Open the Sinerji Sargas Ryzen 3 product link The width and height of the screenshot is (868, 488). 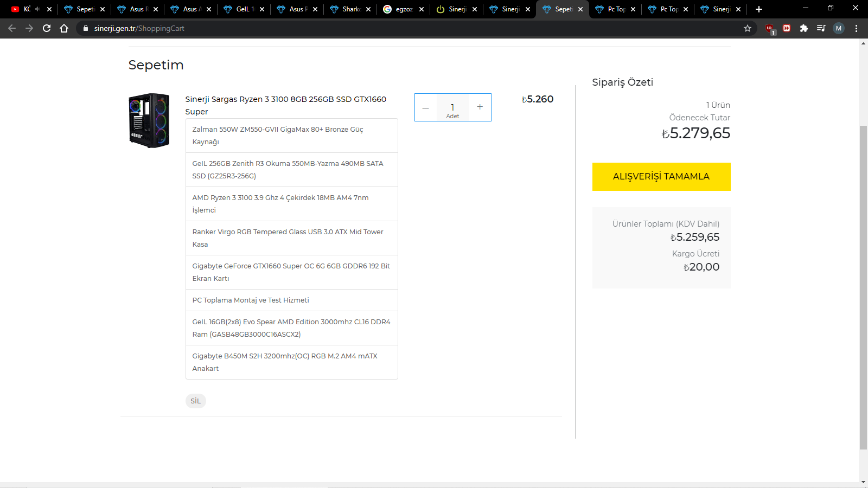[286, 105]
